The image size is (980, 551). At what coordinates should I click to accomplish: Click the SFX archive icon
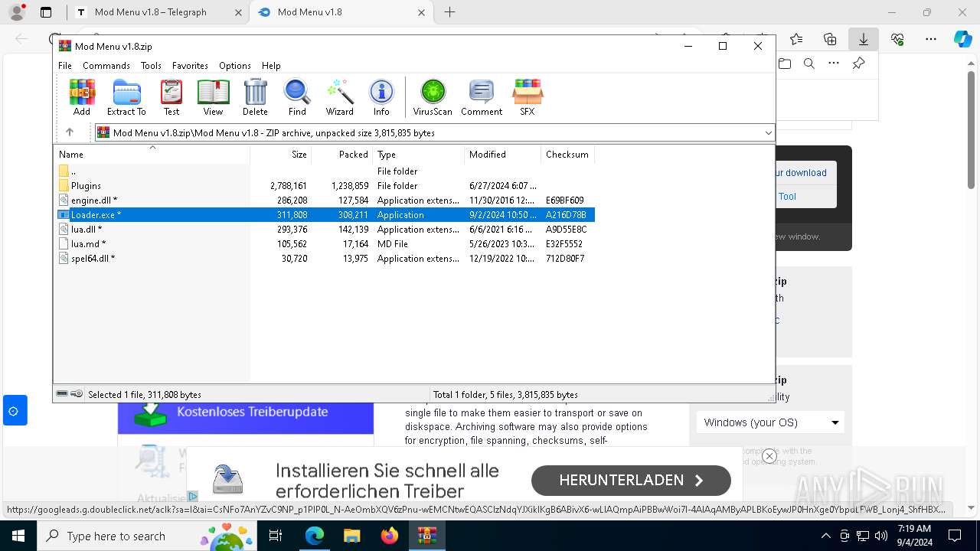click(x=528, y=97)
